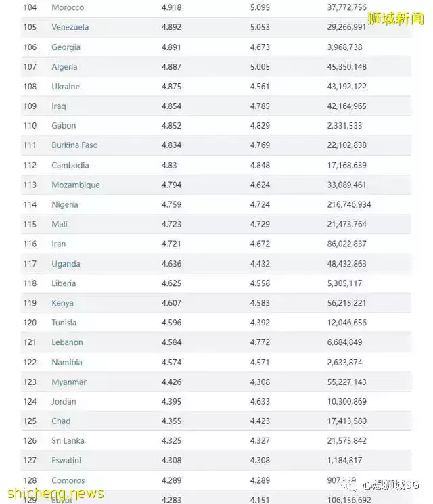
Task: Click Nigeria's population value 216,746,934
Action: click(349, 204)
